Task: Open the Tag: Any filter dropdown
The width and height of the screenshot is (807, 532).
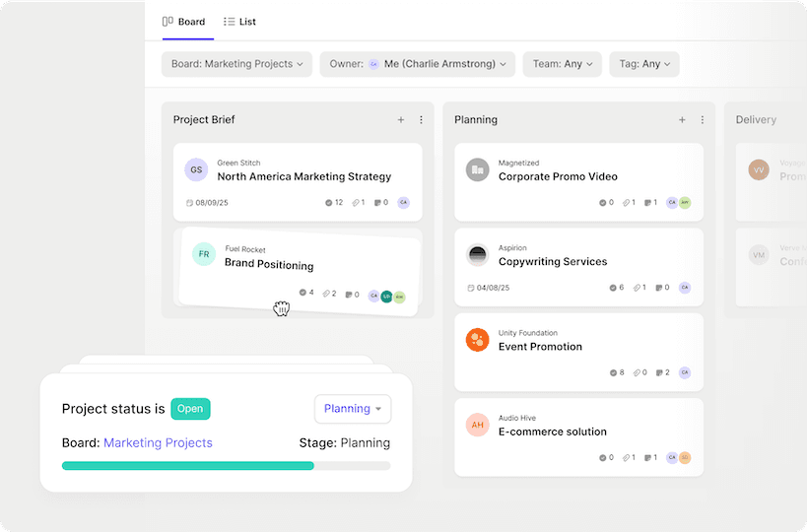Action: pos(644,64)
